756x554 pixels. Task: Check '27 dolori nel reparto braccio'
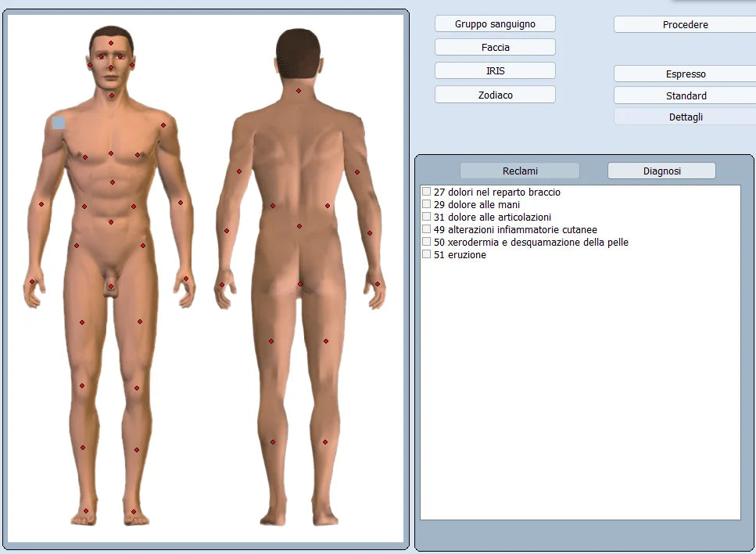point(427,192)
